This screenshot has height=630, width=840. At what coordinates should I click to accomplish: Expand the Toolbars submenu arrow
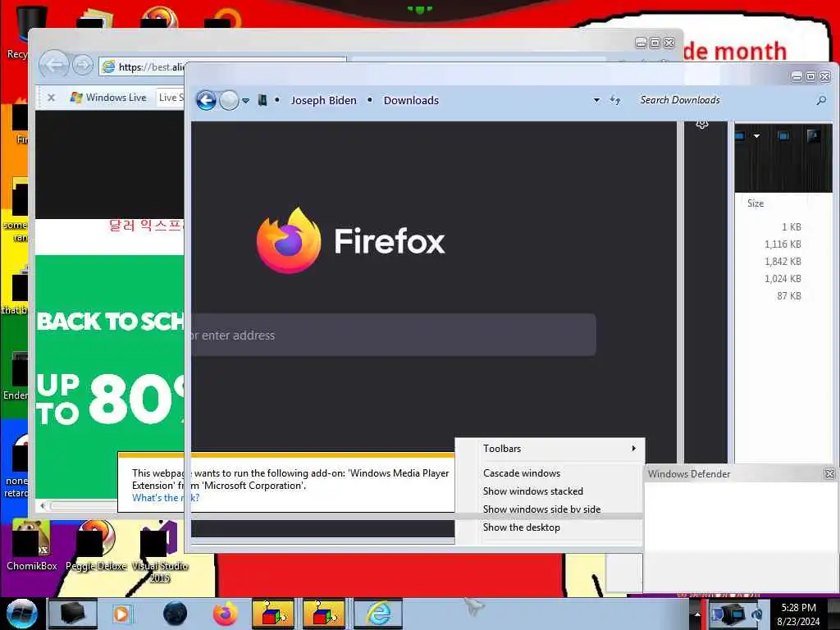(634, 449)
